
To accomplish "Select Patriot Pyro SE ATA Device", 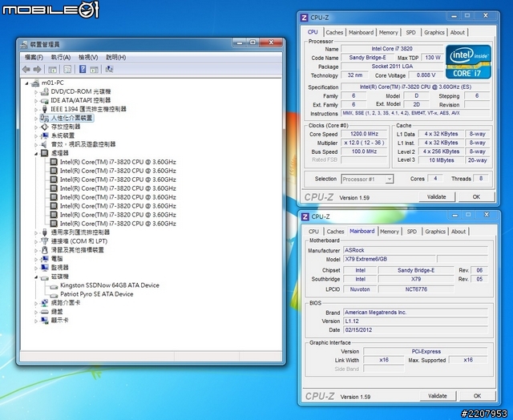I will pos(97,294).
